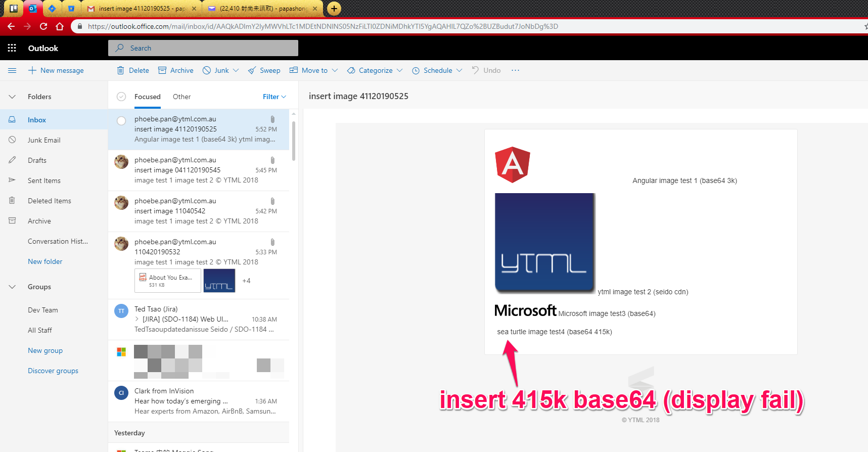Click the site lock icon in address bar

coord(79,26)
